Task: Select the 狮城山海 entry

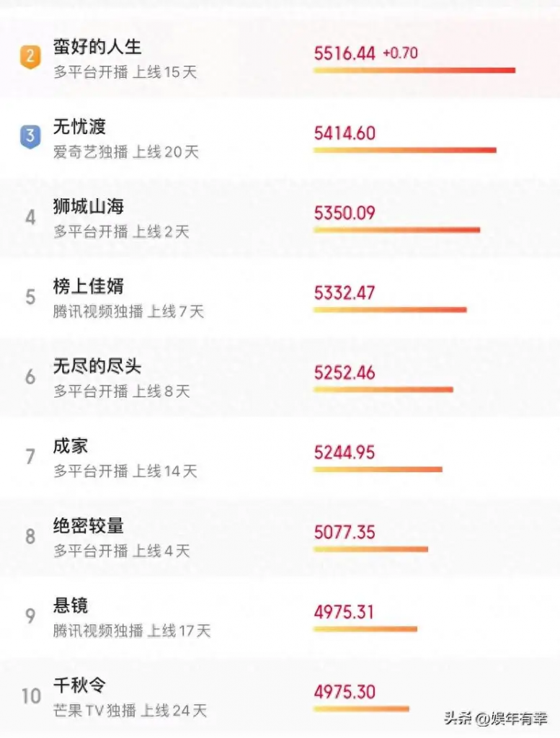Action: [x=88, y=206]
